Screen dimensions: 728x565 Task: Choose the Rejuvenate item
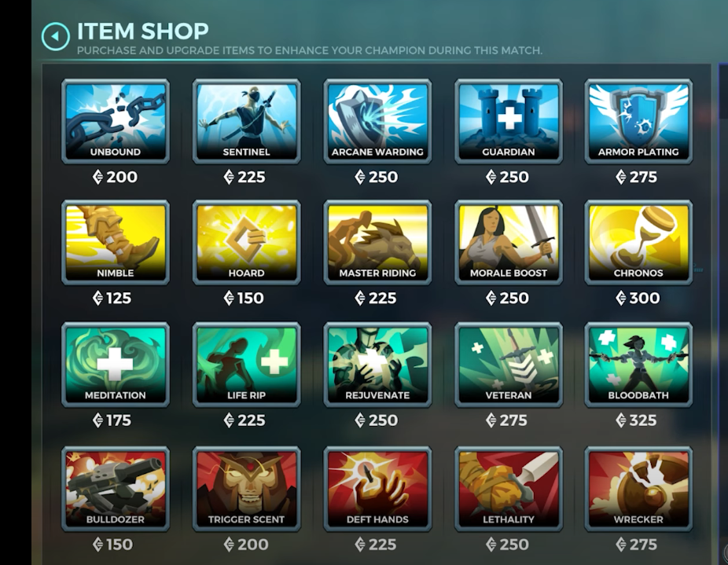377,365
